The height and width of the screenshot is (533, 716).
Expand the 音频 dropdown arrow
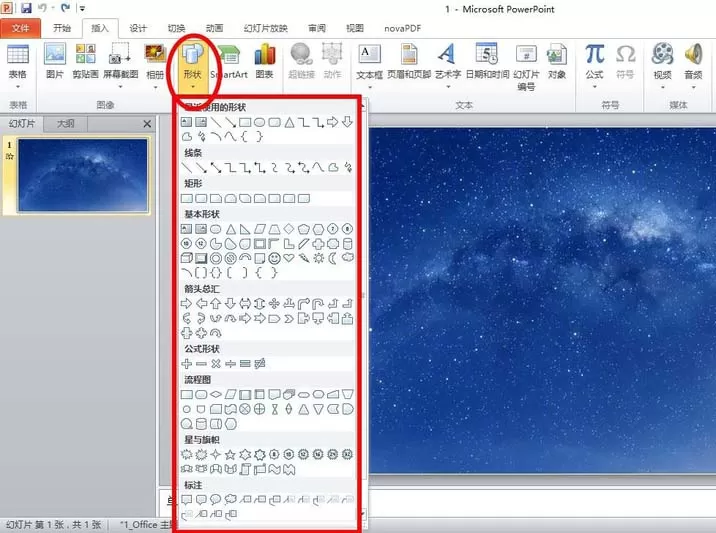pyautogui.click(x=693, y=86)
